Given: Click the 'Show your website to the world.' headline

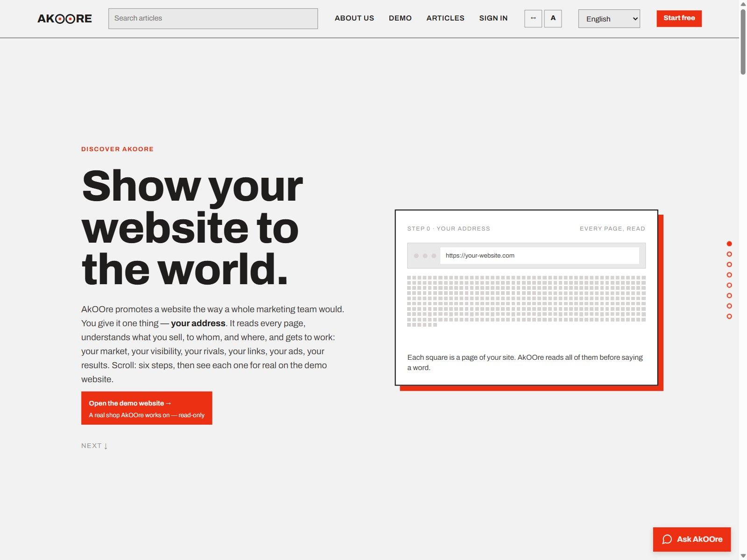Looking at the screenshot, I should (x=192, y=227).
